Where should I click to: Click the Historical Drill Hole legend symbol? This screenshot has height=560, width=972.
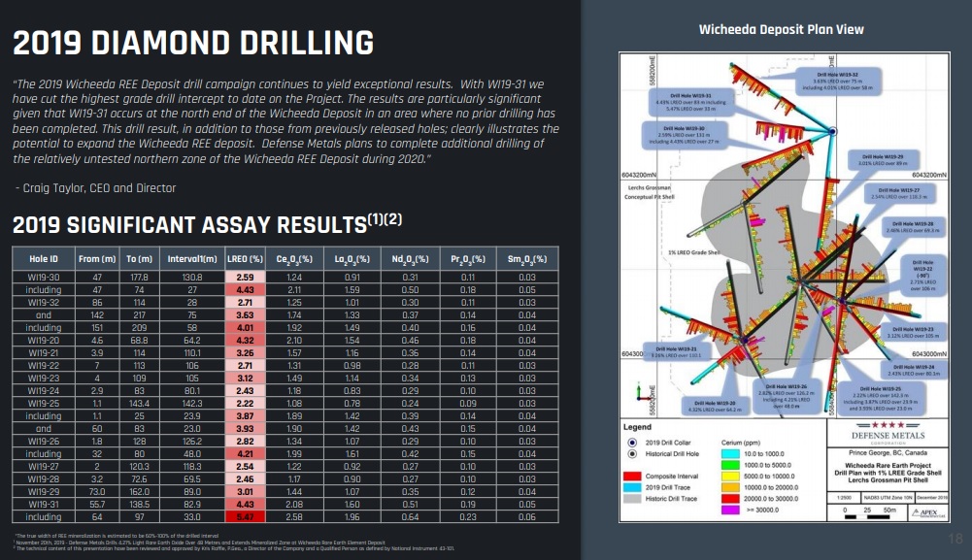pyautogui.click(x=632, y=453)
